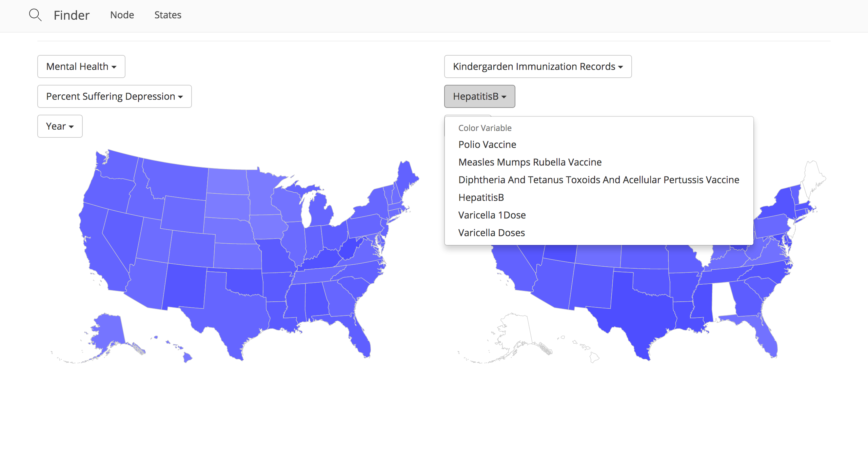
Task: Click the magnifying glass search icon
Action: (x=35, y=15)
